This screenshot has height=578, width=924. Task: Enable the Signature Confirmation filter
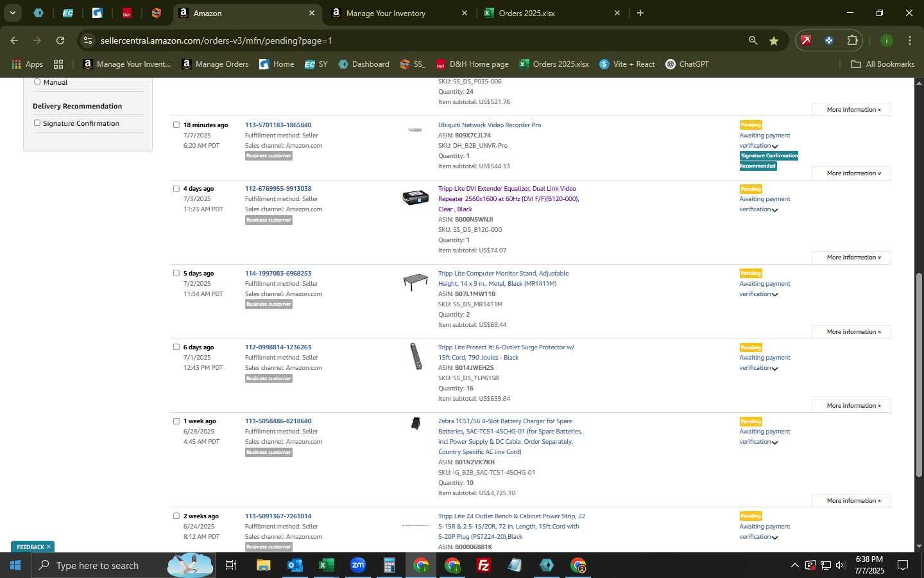37,123
